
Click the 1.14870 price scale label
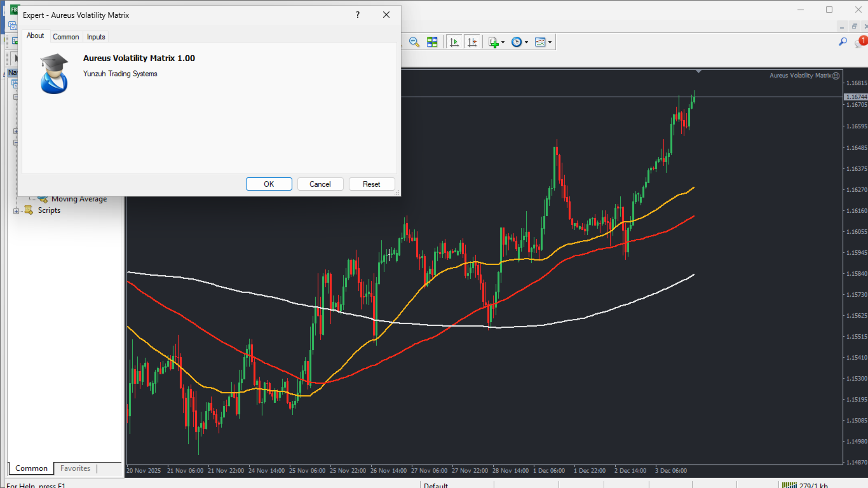pos(857,462)
